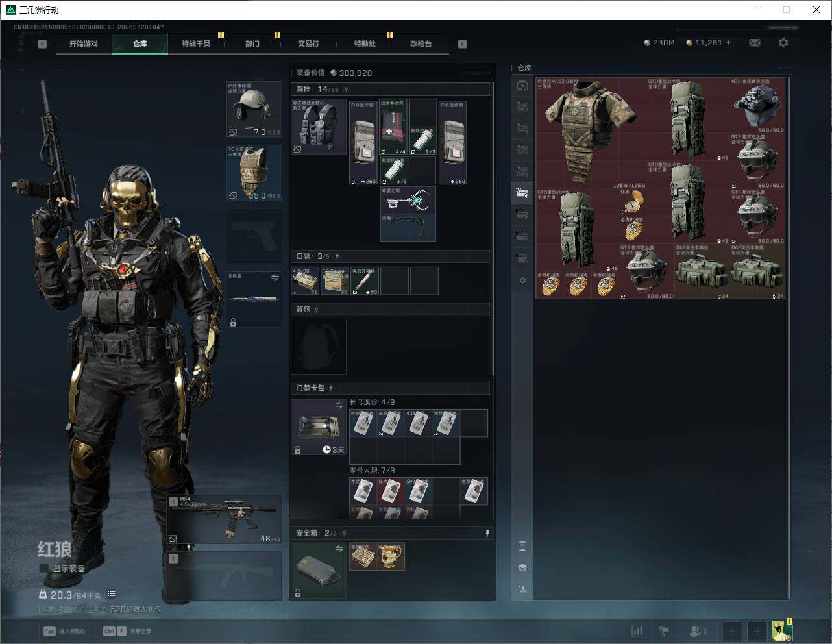
Task: Switch to the 仓库 tab
Action: tap(140, 43)
